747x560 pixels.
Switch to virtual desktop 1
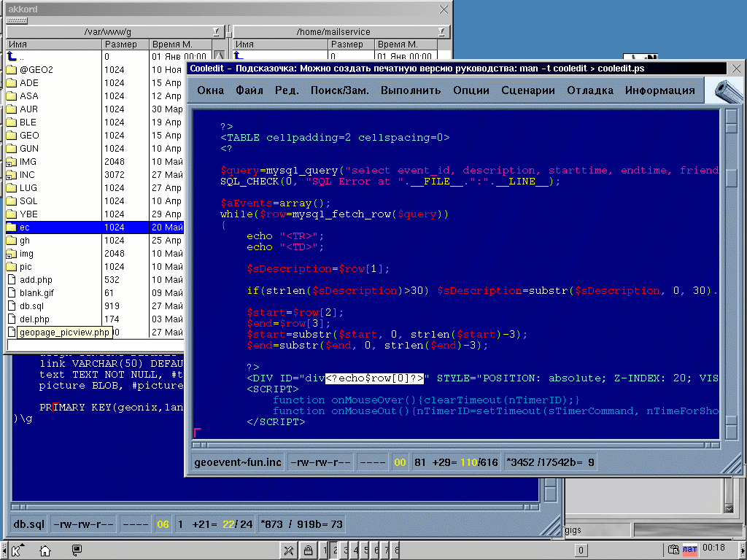[x=325, y=551]
